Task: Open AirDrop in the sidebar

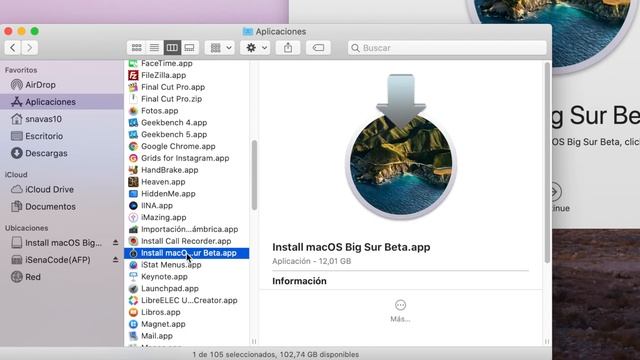Action: pyautogui.click(x=40, y=85)
